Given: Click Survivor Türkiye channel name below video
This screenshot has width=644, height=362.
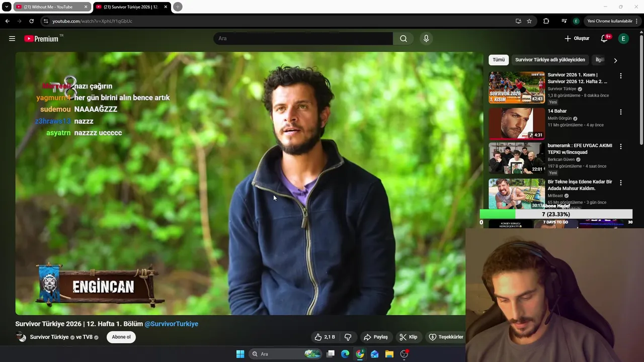Looking at the screenshot, I should pyautogui.click(x=49, y=337).
